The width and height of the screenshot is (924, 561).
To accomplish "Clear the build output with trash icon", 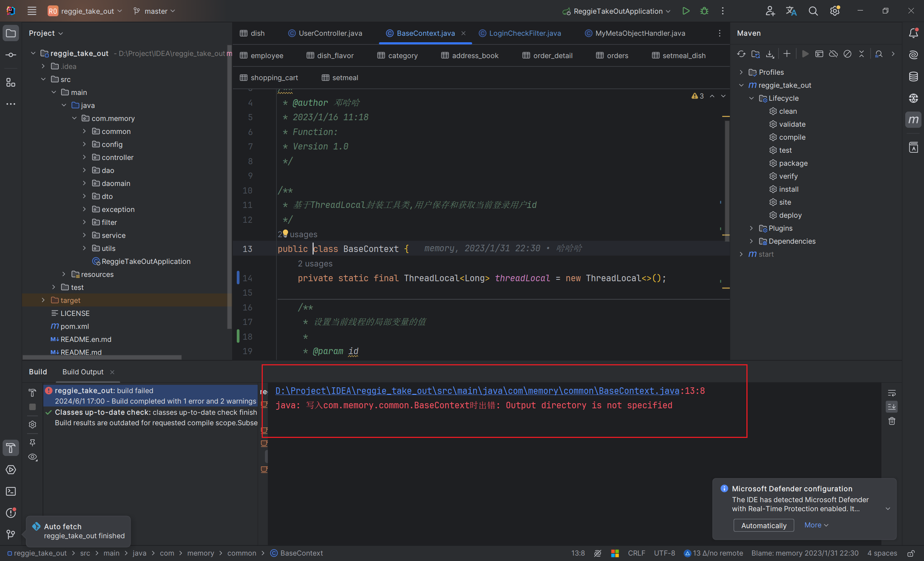I will [x=892, y=421].
